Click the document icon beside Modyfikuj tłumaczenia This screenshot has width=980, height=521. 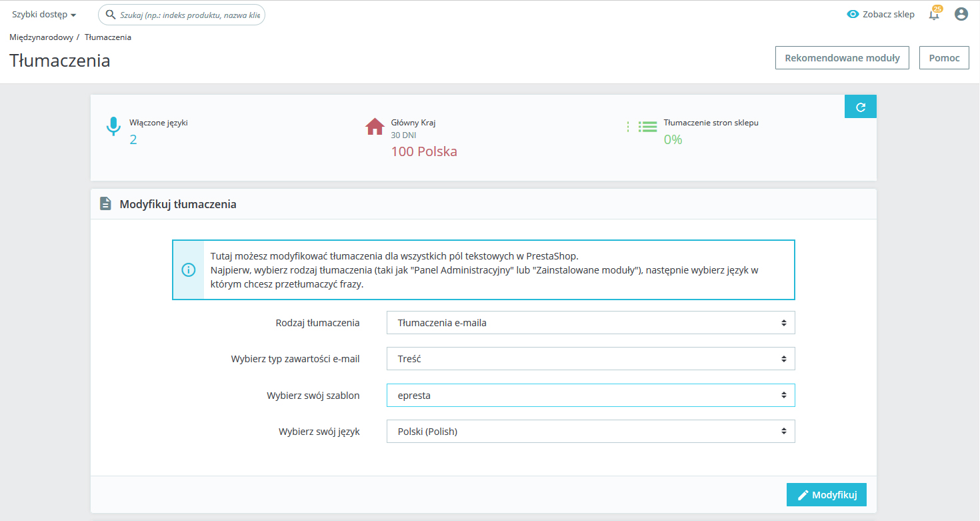pos(105,204)
